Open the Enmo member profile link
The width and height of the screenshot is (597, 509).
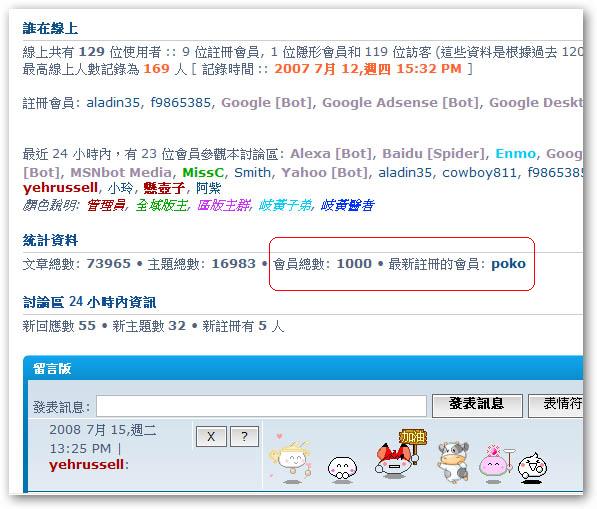[516, 153]
